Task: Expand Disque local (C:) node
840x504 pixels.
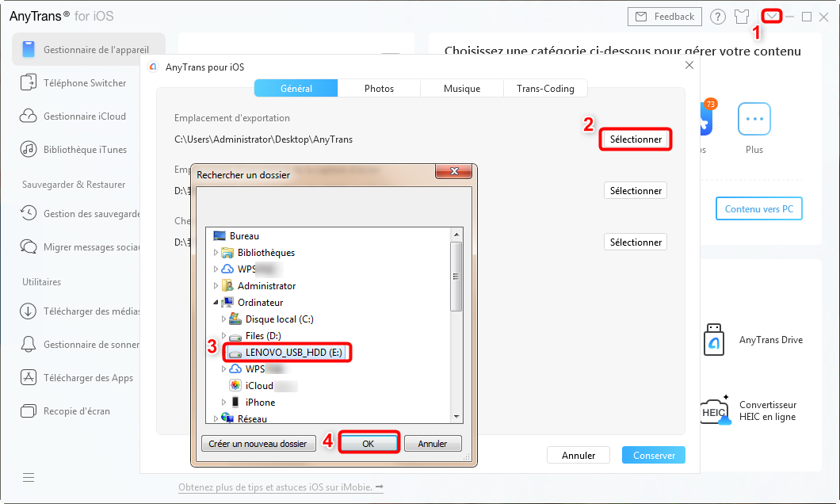Action: point(223,319)
